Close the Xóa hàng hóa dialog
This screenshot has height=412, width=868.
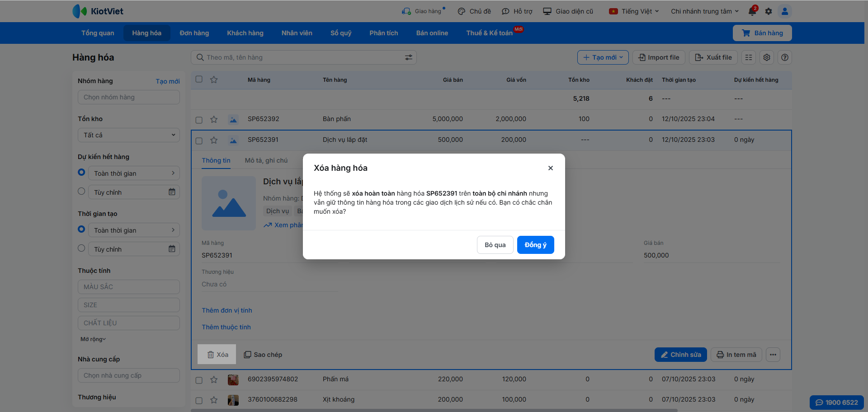[550, 168]
